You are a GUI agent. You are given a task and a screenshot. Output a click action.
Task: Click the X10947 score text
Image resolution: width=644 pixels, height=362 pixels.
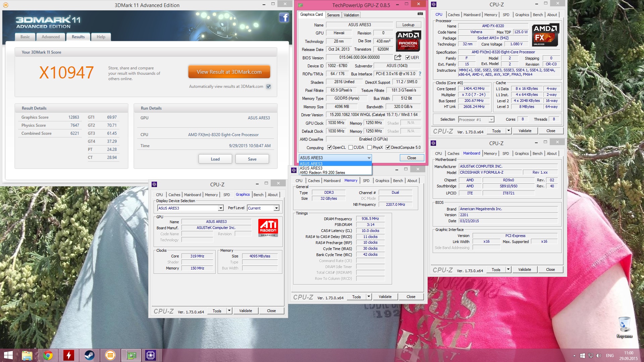point(66,72)
